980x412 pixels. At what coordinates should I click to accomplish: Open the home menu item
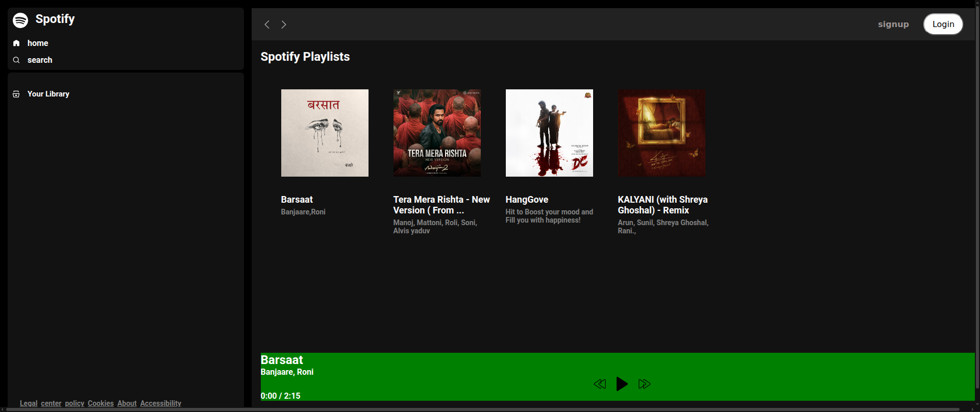38,43
